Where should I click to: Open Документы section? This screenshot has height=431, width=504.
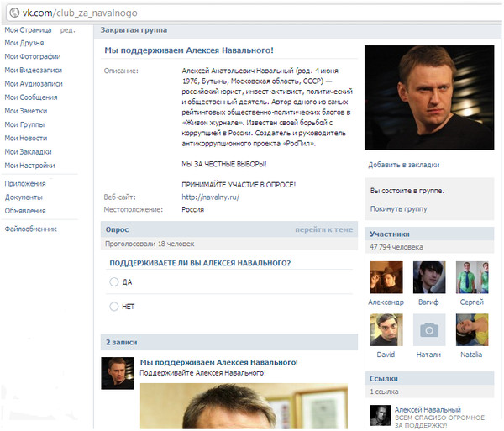[x=24, y=197]
